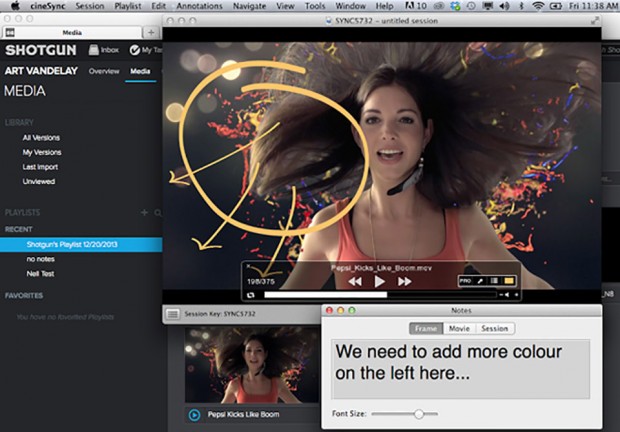This screenshot has height=432, width=620.
Task: Add a new playlist with plus icon
Action: pyautogui.click(x=144, y=212)
